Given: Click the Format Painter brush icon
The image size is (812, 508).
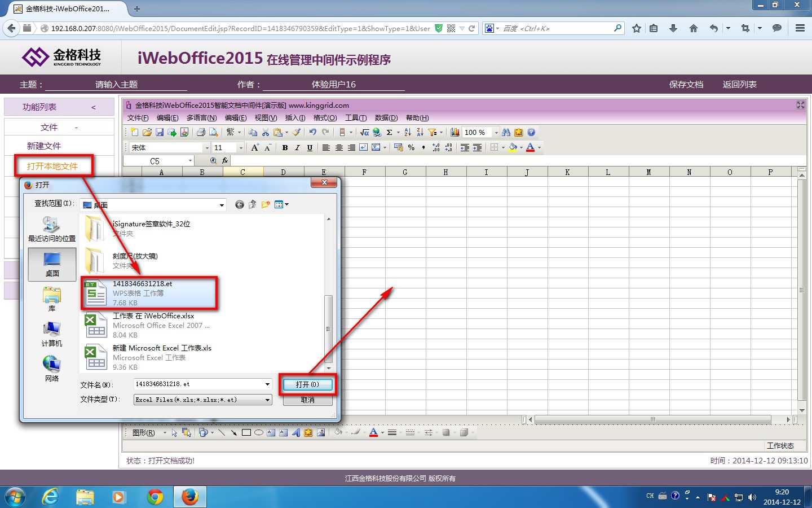Looking at the screenshot, I should (x=297, y=132).
